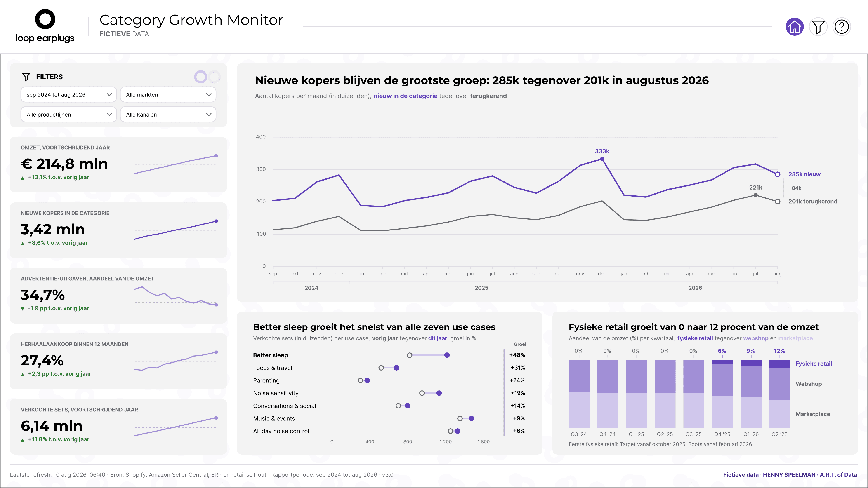
Task: Click the 12% label above Q2 '26
Action: point(779,351)
